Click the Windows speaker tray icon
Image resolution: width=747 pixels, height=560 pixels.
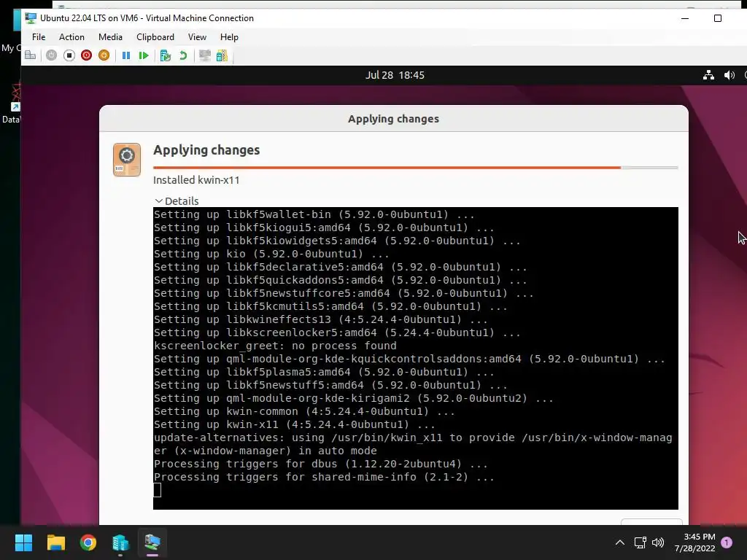coord(658,542)
